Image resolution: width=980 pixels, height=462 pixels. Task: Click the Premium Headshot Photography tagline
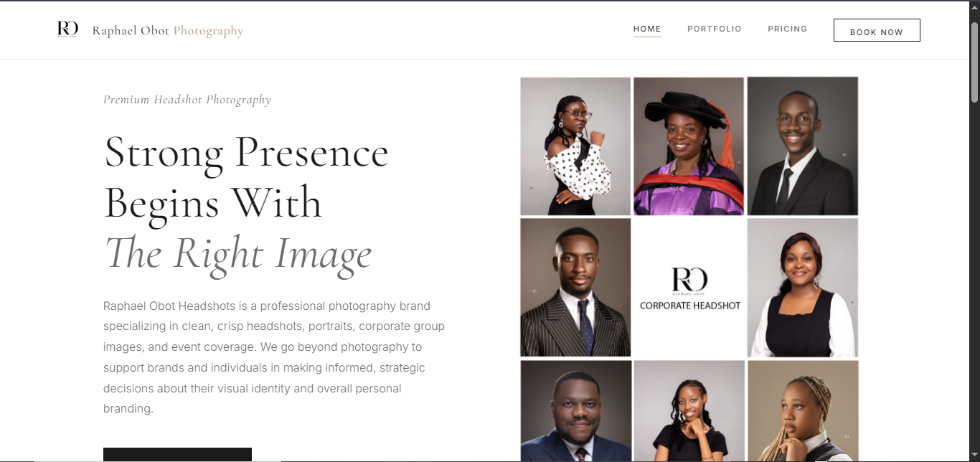(x=187, y=100)
